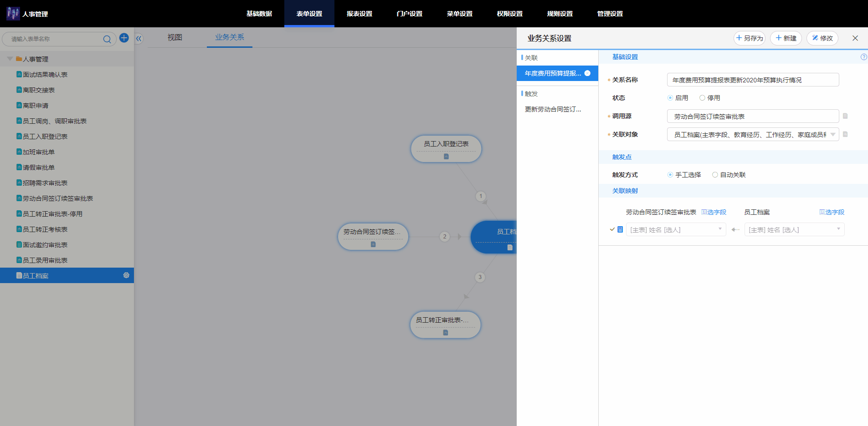The width and height of the screenshot is (868, 426).
Task: Select the 停用 status radio button
Action: tap(702, 98)
